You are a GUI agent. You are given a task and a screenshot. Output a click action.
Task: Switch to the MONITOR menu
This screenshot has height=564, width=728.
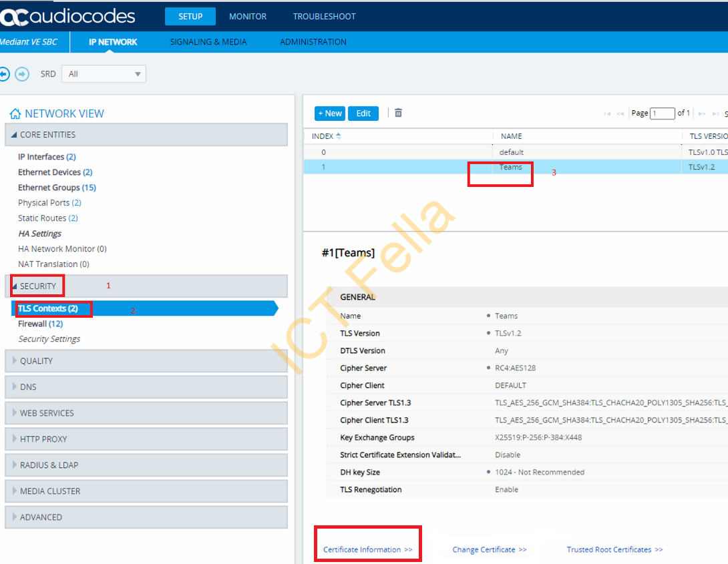pyautogui.click(x=247, y=17)
